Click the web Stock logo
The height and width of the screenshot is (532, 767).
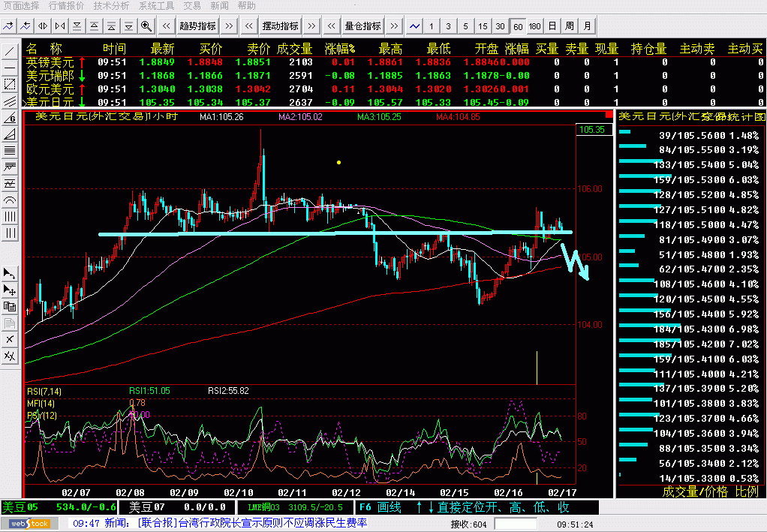[30, 524]
